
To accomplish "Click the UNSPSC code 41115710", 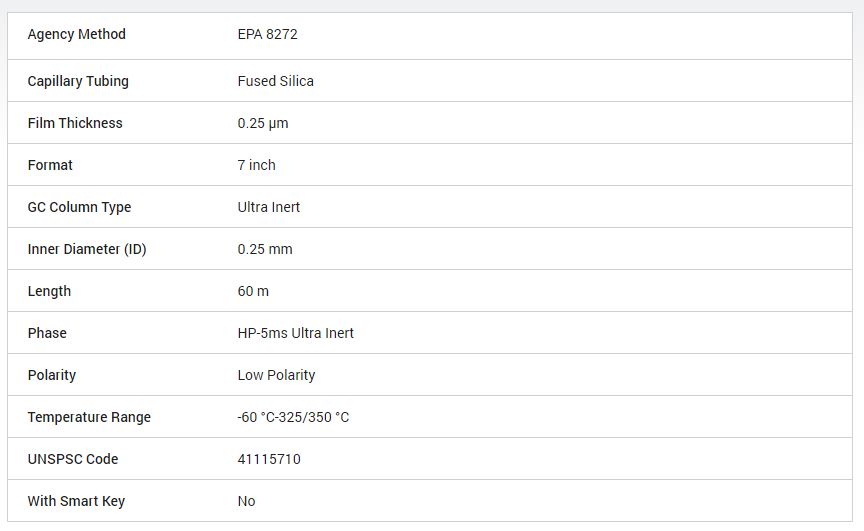I will click(x=269, y=459).
